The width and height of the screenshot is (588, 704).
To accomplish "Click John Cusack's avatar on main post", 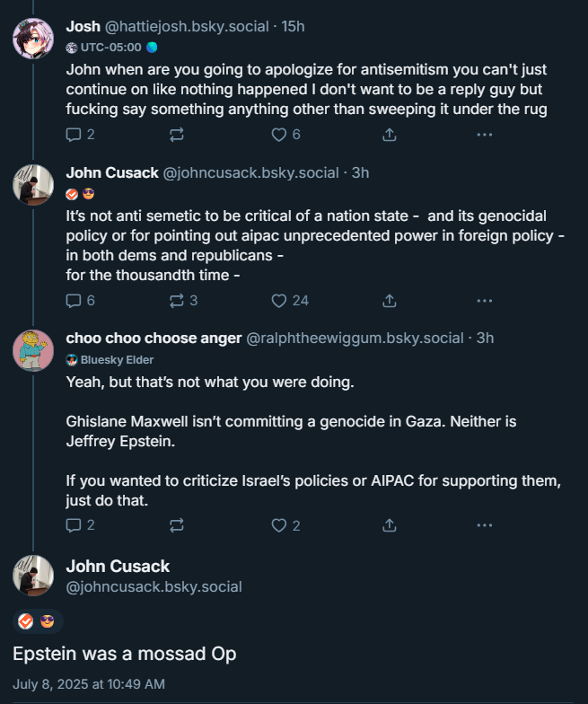I will pos(33,576).
